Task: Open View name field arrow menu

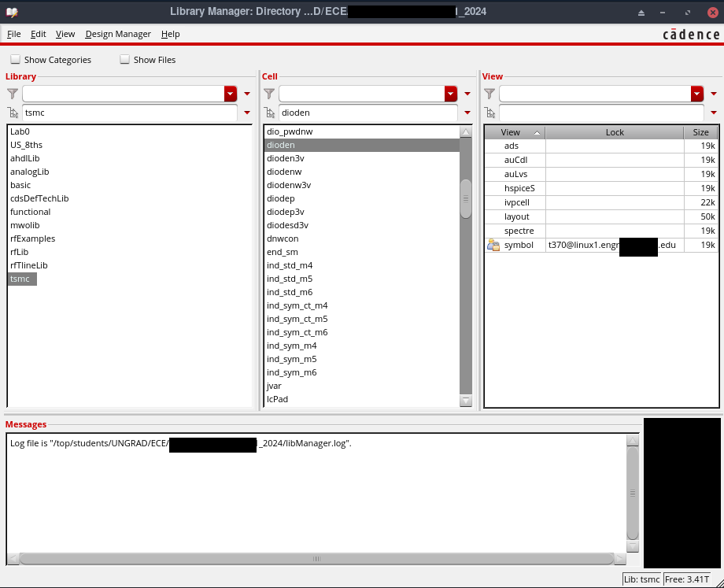Action: tap(714, 113)
